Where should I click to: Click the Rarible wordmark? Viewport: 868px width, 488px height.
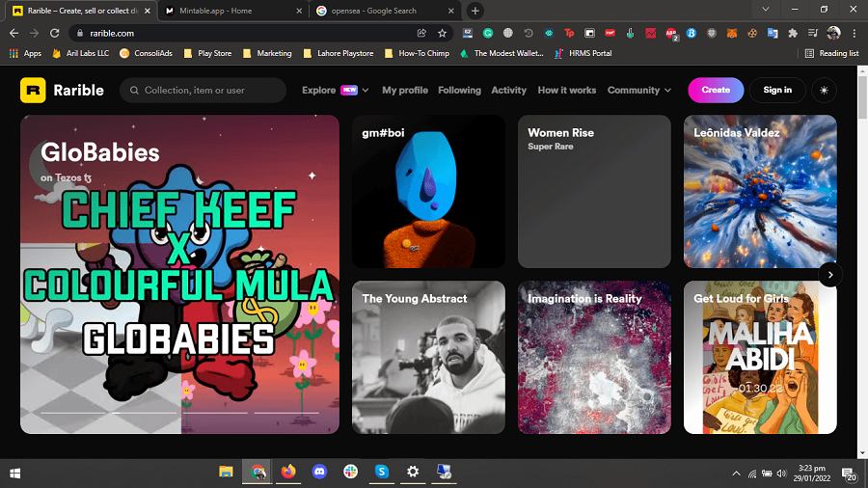pyautogui.click(x=79, y=91)
